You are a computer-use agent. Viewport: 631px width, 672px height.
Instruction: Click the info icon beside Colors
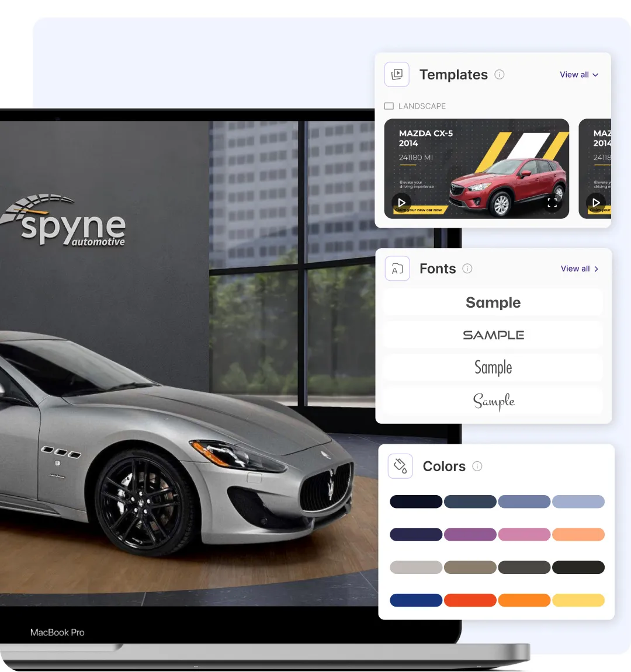coord(477,466)
